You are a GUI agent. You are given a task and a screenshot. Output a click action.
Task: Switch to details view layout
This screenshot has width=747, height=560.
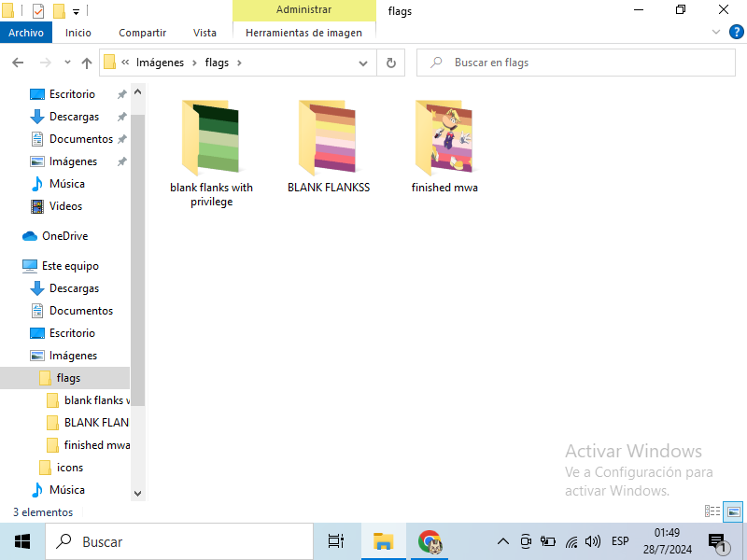(712, 511)
